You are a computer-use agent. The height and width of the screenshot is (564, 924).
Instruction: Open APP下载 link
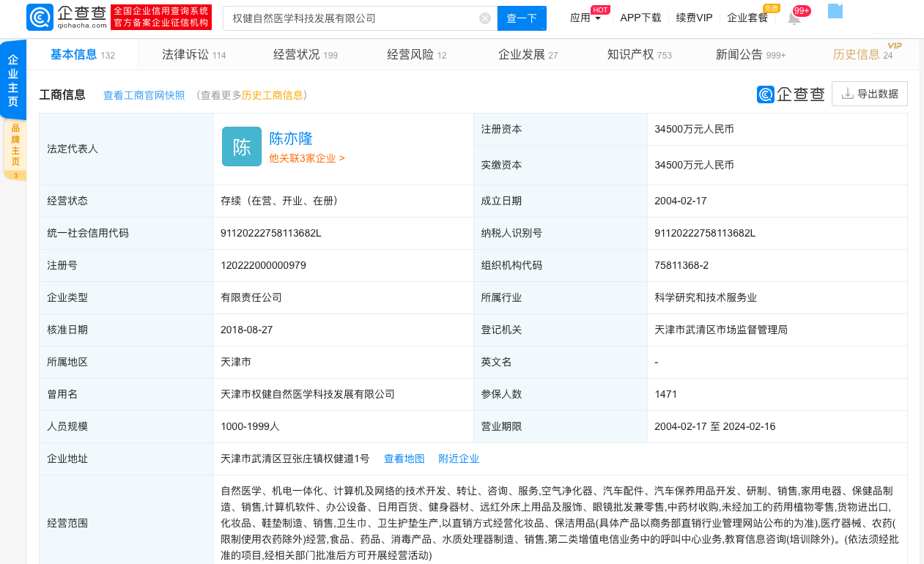tap(640, 18)
